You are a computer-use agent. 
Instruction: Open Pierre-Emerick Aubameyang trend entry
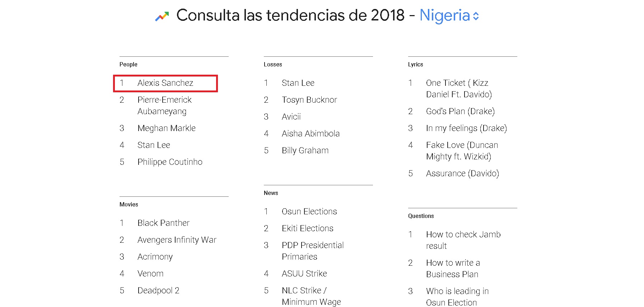tap(164, 105)
